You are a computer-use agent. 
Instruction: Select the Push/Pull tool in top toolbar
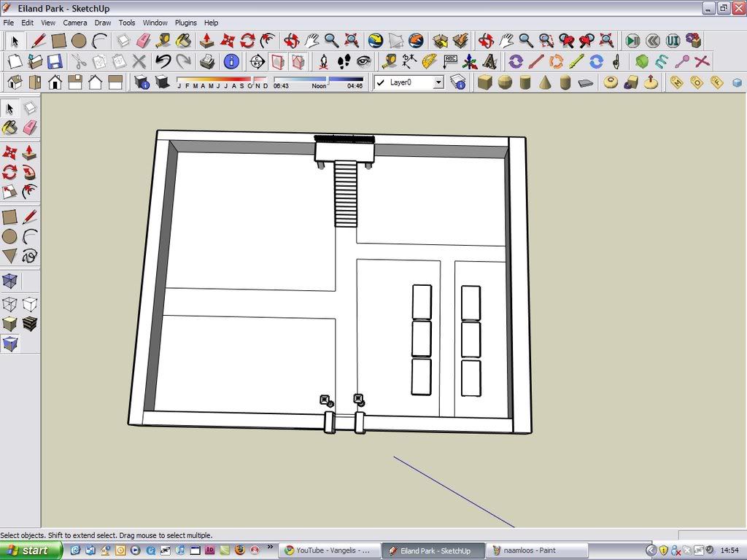(206, 41)
